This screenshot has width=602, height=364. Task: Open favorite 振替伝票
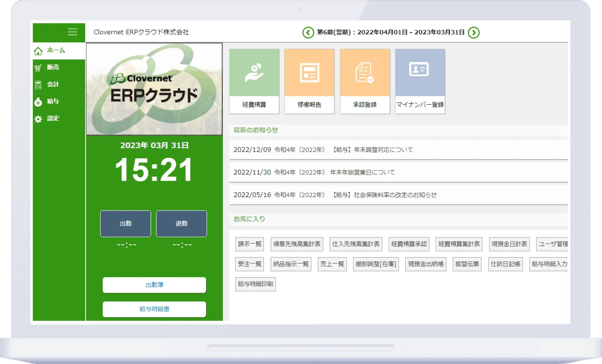pyautogui.click(x=467, y=264)
